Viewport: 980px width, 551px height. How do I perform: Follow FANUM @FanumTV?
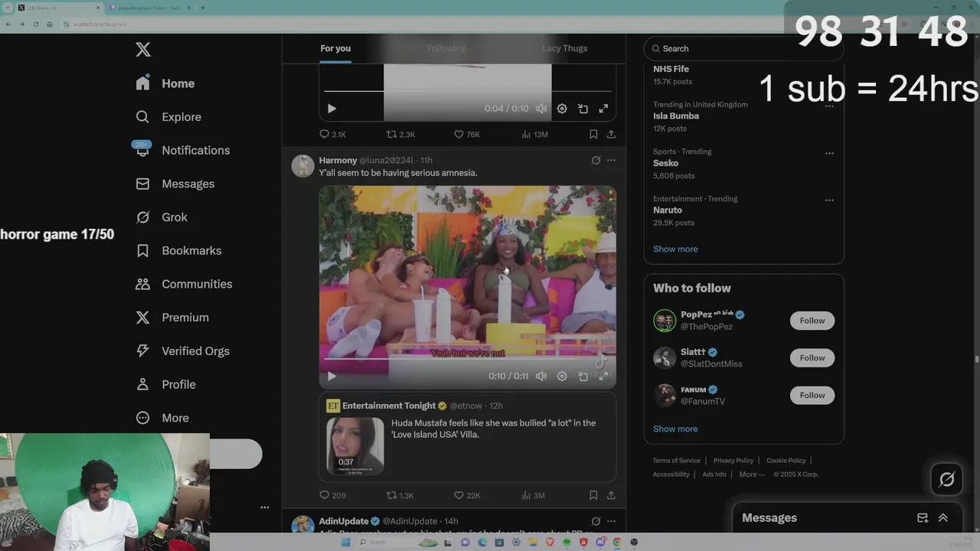pos(812,396)
